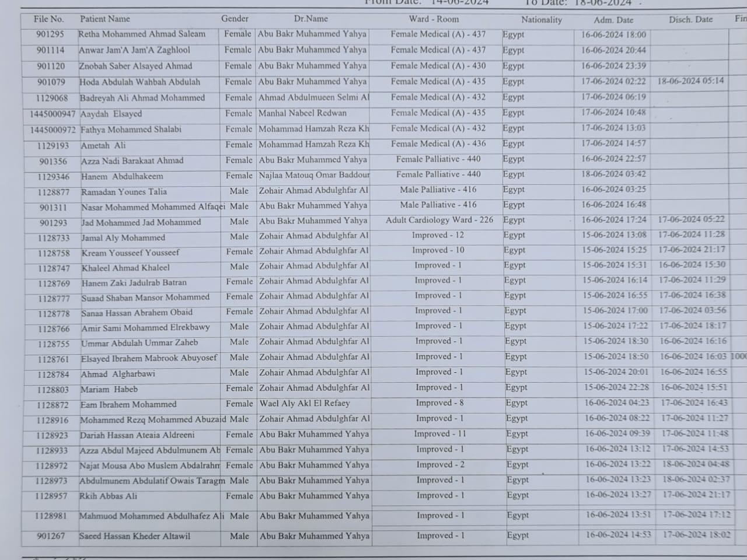Select the Nationality column header
747x560 pixels.
(541, 20)
